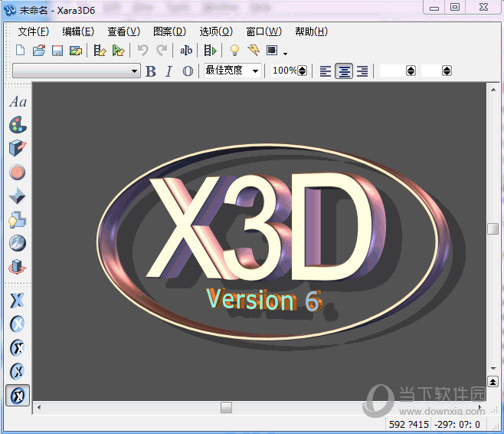Open the animation rotating cube tool
Viewport: 504px width, 434px height.
(18, 267)
